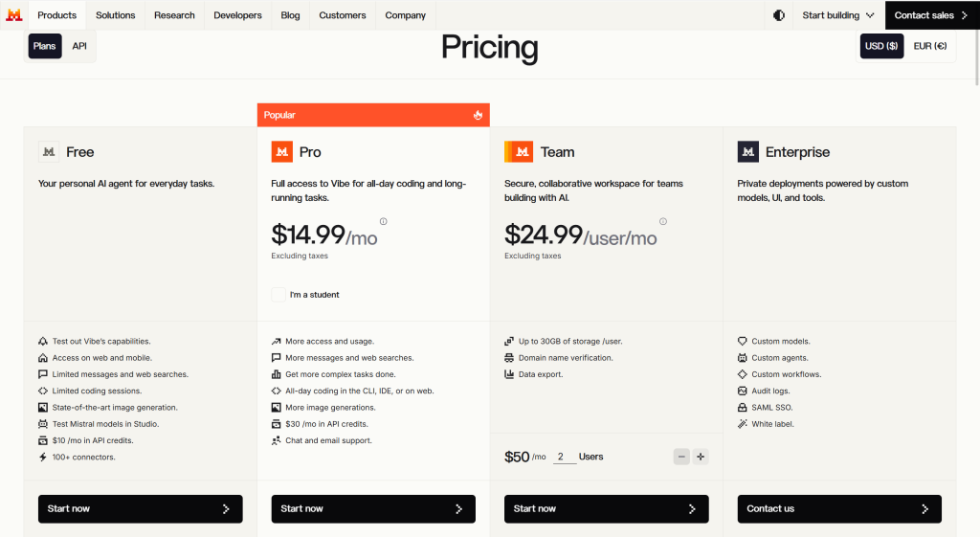Open the Customers menu item
980x537 pixels.
343,15
